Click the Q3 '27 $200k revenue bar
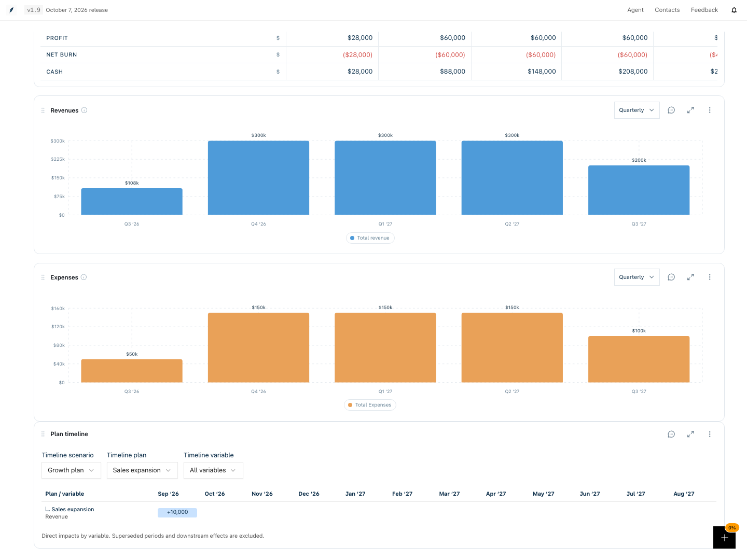 coord(639,190)
